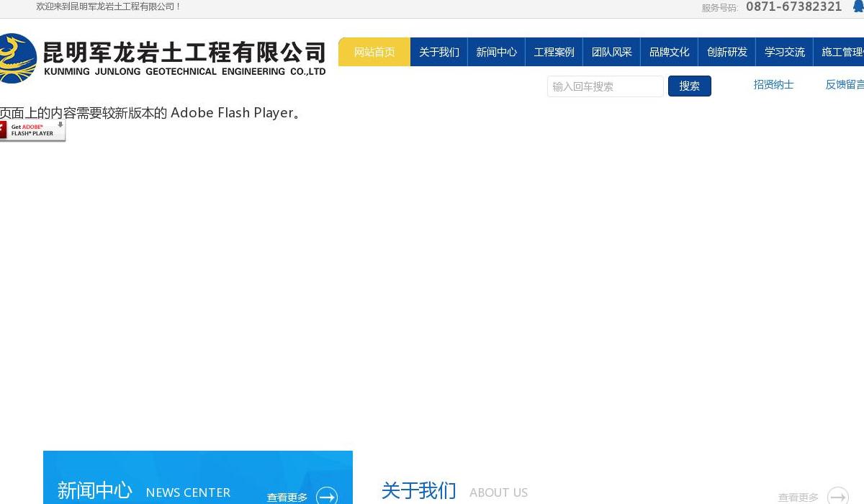Select 品牌文化 in the nav bar
The image size is (864, 504).
click(x=670, y=52)
